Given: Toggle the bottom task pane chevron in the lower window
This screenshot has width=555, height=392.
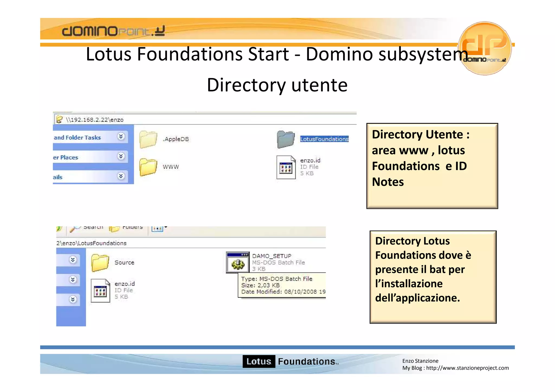Looking at the screenshot, I should pyautogui.click(x=73, y=299).
